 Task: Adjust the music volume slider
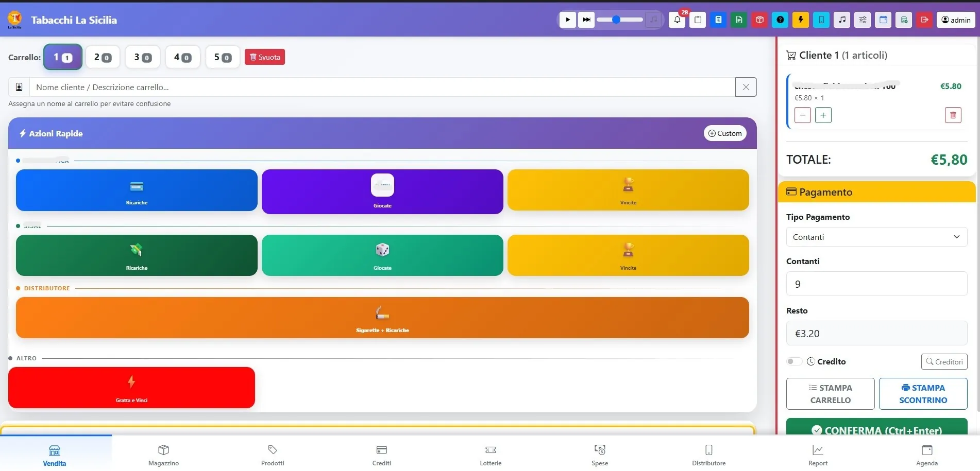620,20
